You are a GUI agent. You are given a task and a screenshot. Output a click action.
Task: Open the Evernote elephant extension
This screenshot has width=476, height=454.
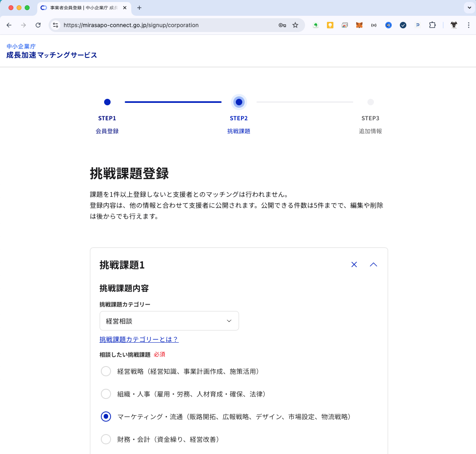(x=316, y=25)
